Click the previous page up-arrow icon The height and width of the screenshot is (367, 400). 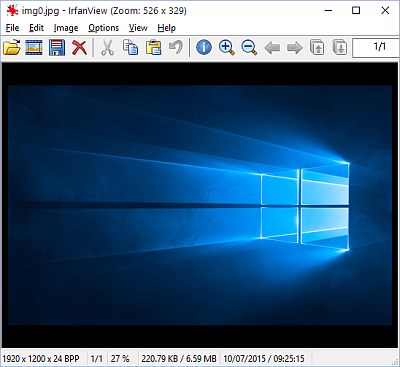coord(317,47)
